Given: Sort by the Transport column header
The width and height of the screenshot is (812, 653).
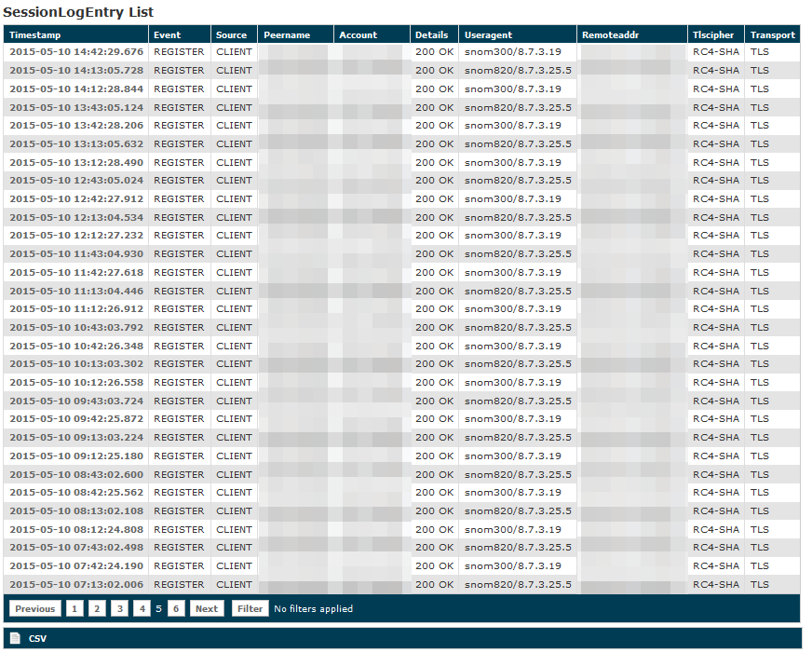Looking at the screenshot, I should pyautogui.click(x=773, y=35).
